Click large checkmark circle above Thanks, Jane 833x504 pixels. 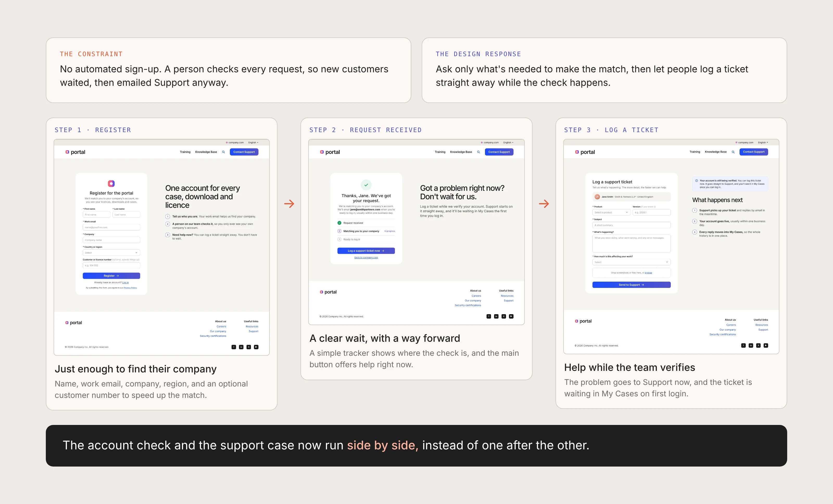point(366,185)
